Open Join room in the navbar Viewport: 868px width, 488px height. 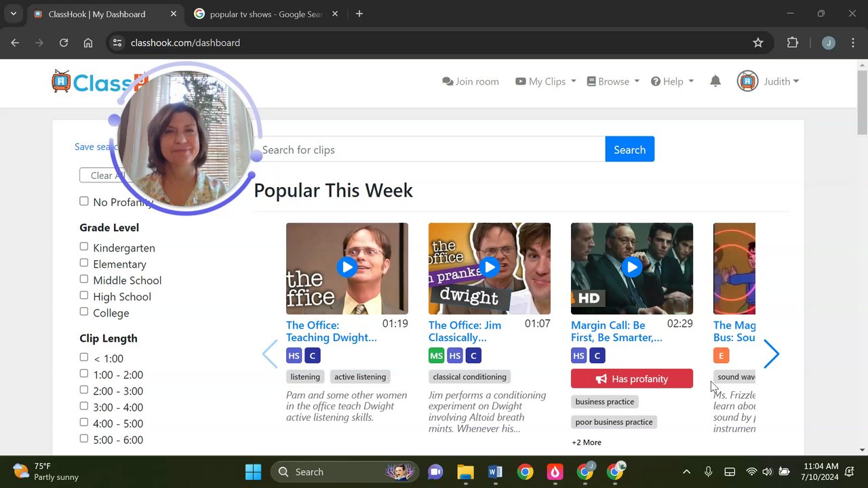coord(471,81)
